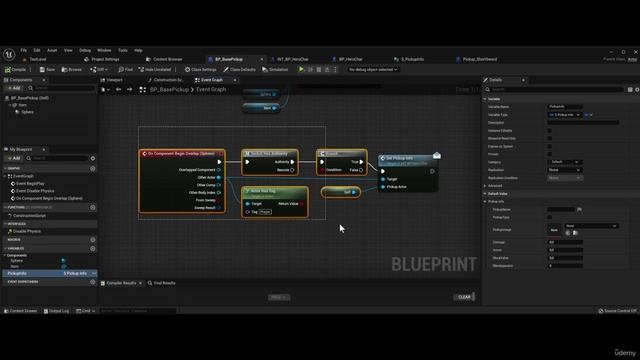Screen dimensions: 640x360
Task: Start Play with green play button
Action: pyautogui.click(x=301, y=69)
